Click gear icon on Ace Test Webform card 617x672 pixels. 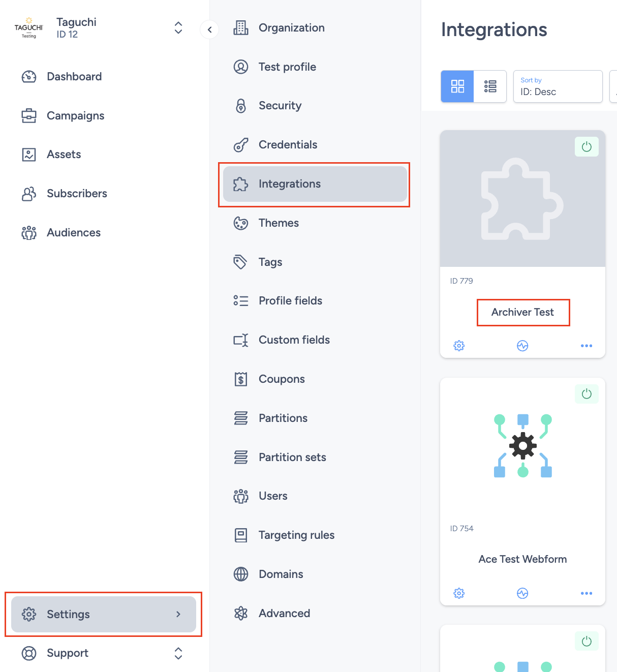click(459, 593)
